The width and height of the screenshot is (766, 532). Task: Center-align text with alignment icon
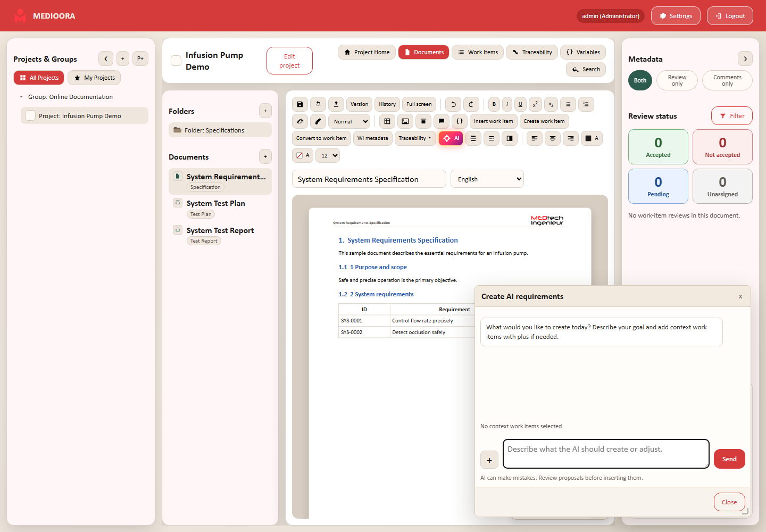553,138
